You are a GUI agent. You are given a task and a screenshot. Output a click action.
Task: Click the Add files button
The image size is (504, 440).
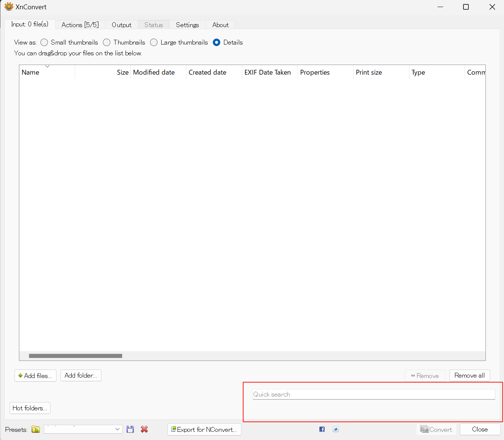click(36, 376)
